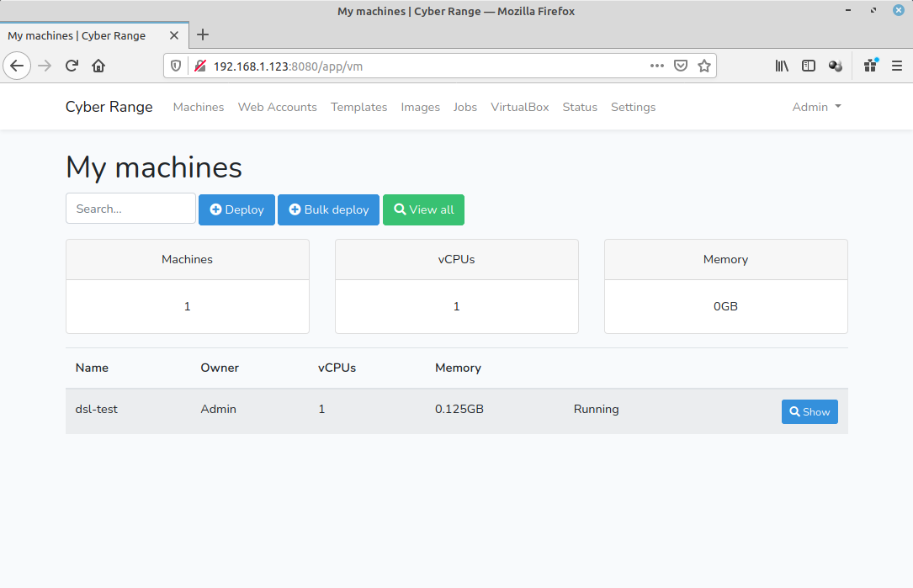Open the Cyber Range brand link

[x=109, y=107]
